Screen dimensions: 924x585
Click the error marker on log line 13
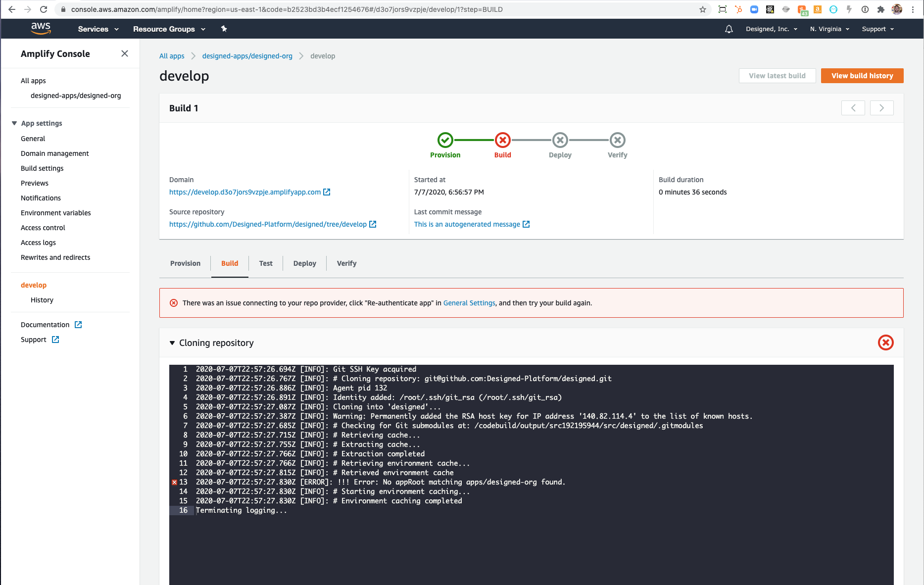click(x=174, y=482)
